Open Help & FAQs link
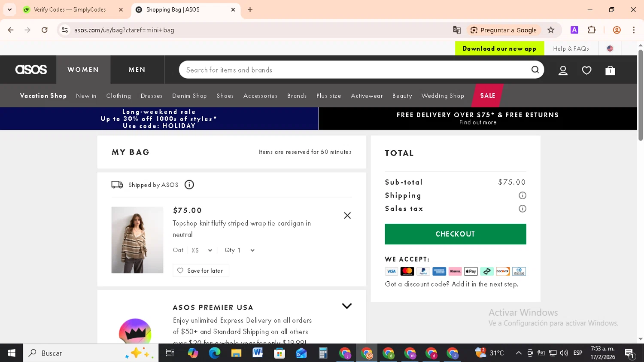The image size is (644, 362). pyautogui.click(x=571, y=49)
